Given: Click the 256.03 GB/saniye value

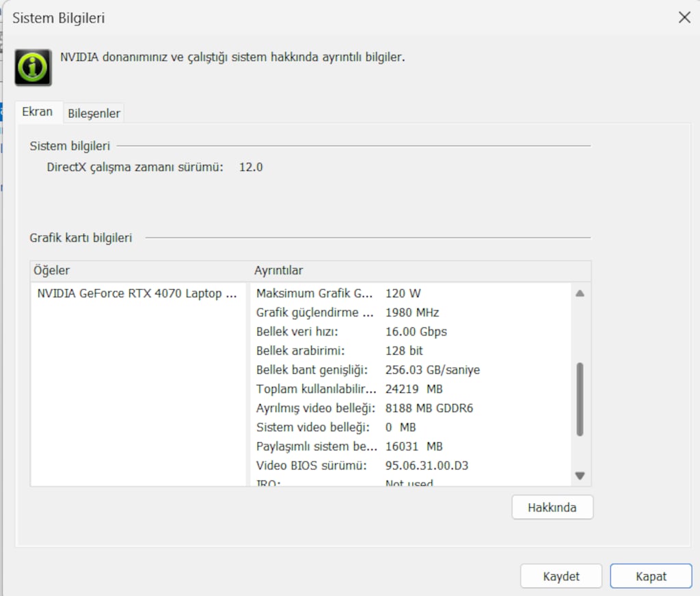Looking at the screenshot, I should [433, 370].
